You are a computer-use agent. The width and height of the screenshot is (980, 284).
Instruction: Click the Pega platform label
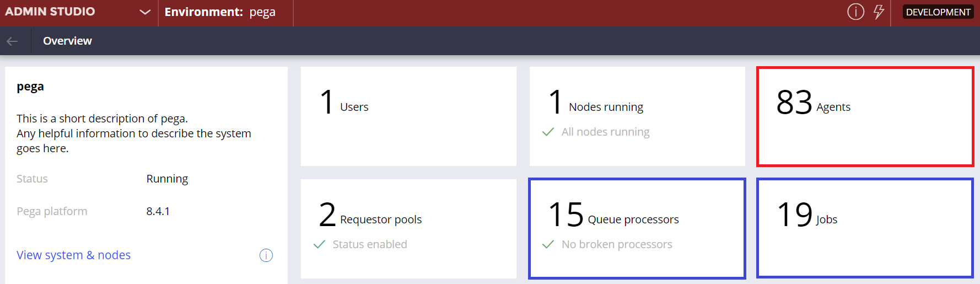52,211
